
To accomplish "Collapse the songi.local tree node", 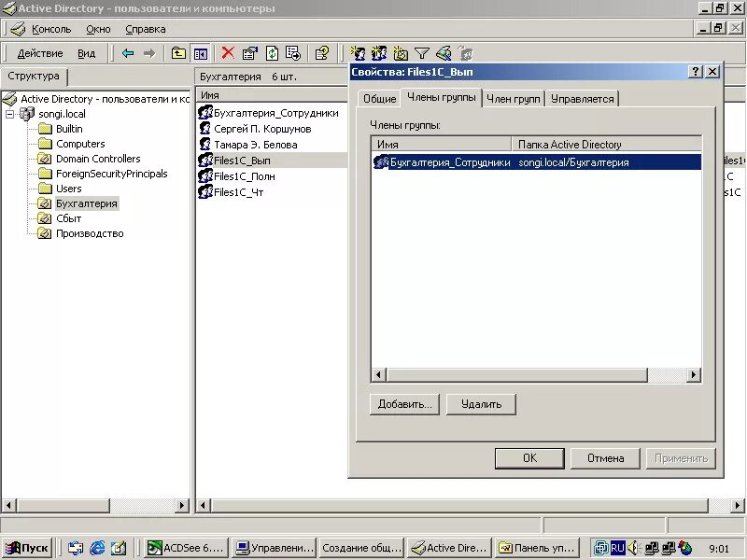I will pos(9,114).
